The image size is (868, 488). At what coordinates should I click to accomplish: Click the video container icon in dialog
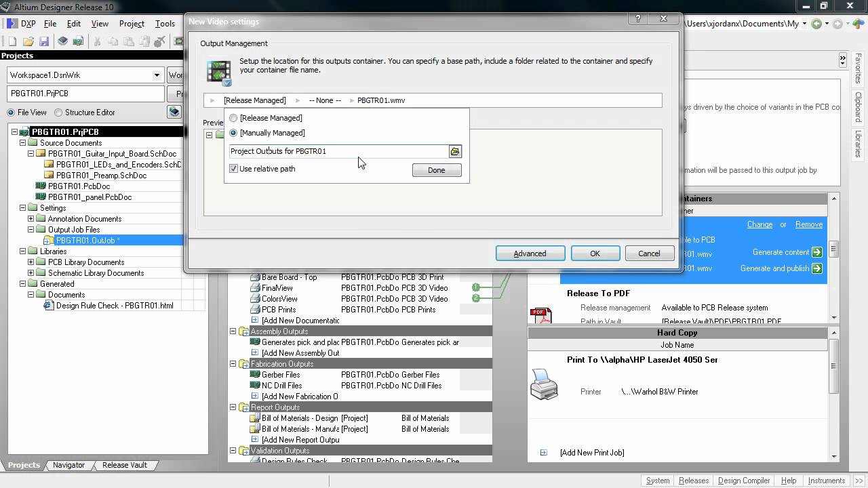pos(220,73)
